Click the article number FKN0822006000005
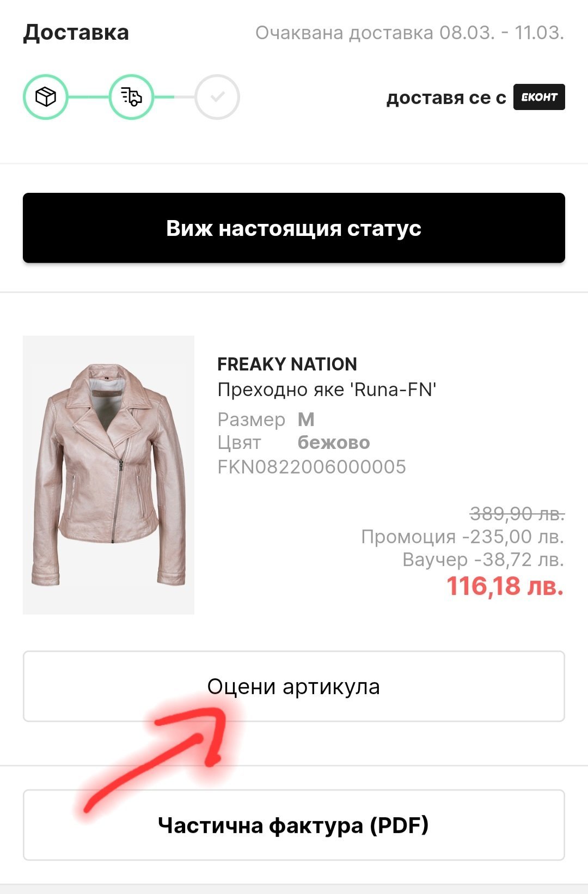 [x=311, y=467]
